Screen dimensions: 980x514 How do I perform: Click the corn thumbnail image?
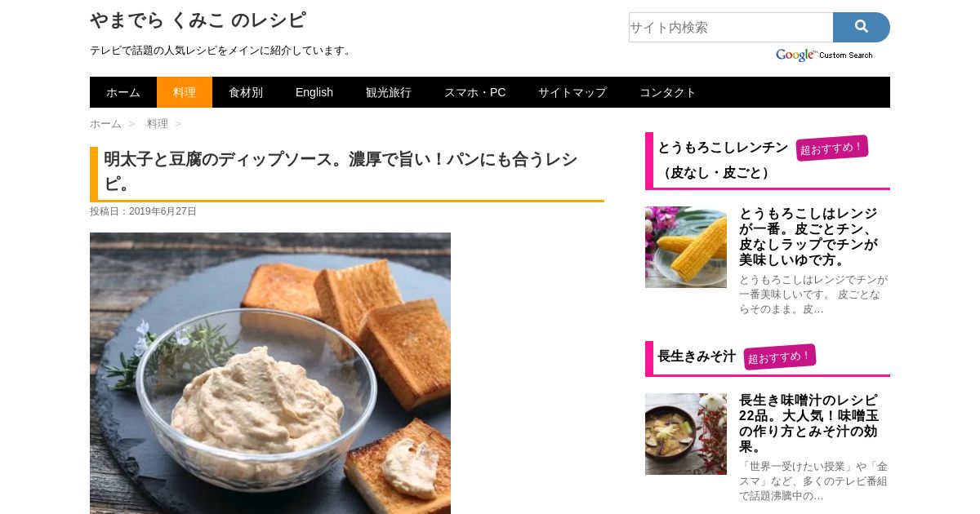[686, 247]
